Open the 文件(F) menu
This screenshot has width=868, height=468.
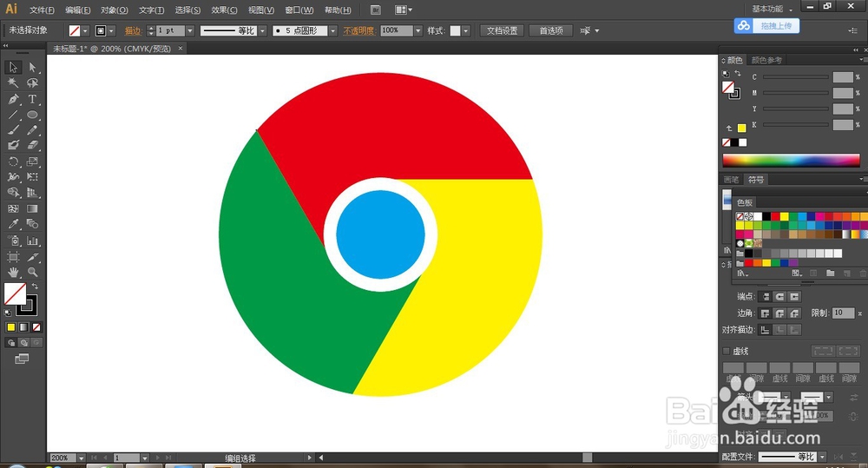tap(42, 10)
